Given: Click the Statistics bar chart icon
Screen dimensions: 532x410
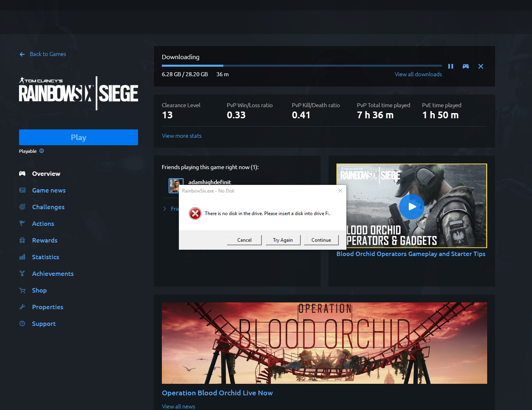Looking at the screenshot, I should tap(22, 257).
